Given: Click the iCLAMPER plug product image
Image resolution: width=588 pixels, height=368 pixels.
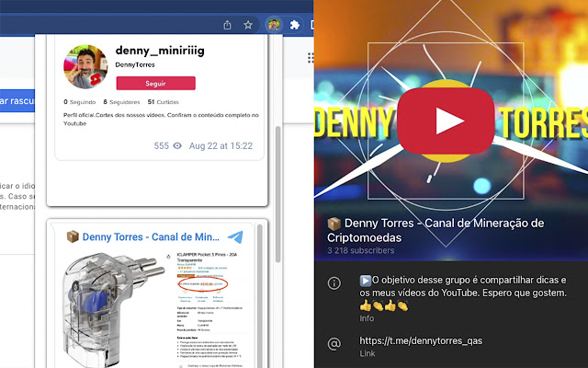Looking at the screenshot, I should coord(113,309).
